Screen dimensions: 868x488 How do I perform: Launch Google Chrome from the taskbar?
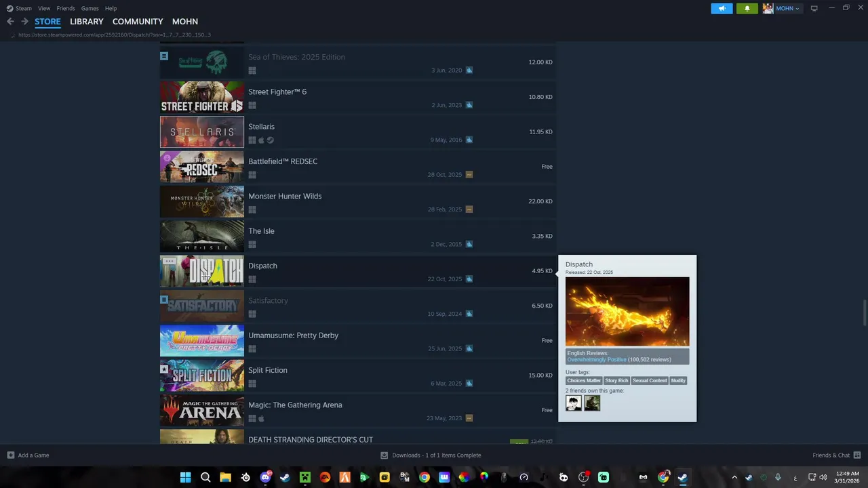click(x=425, y=477)
